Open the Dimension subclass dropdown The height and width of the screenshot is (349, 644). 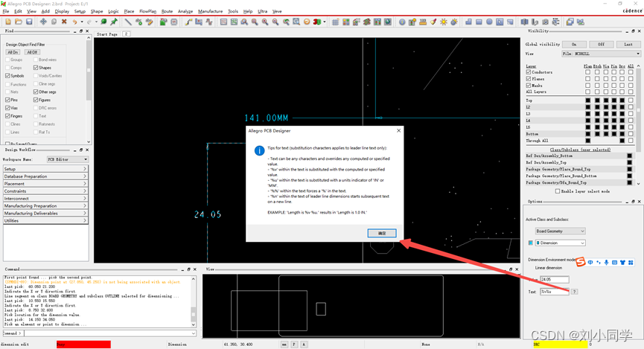560,243
